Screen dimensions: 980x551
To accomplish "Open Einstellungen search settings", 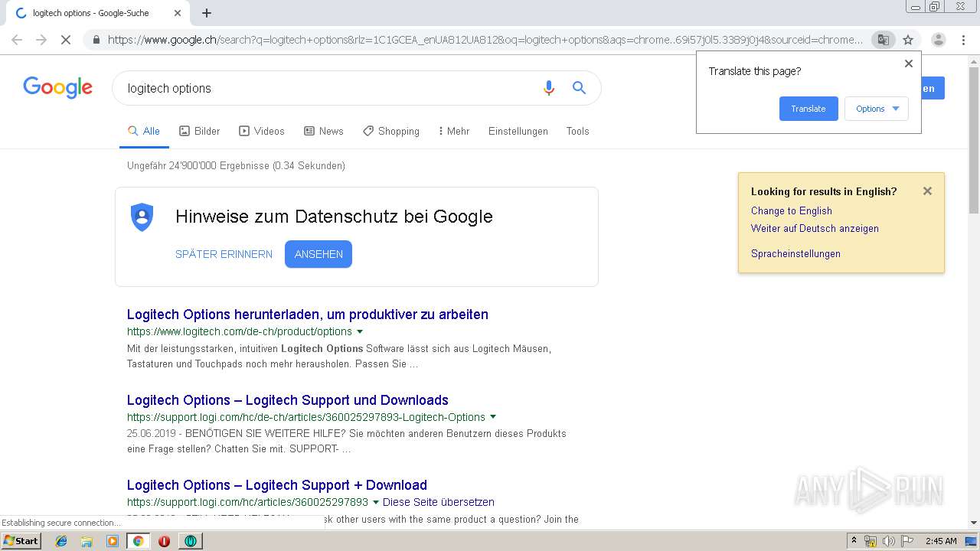I will tap(518, 131).
